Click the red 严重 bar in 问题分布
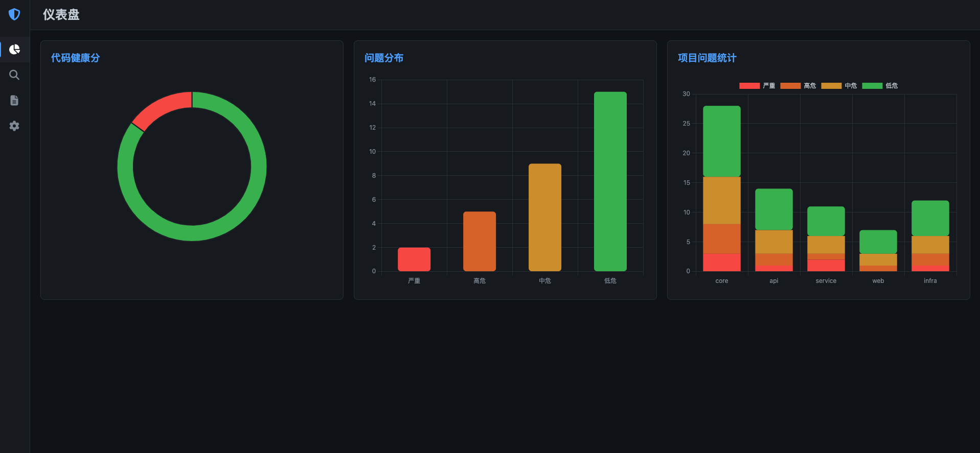The image size is (980, 453). (x=414, y=259)
